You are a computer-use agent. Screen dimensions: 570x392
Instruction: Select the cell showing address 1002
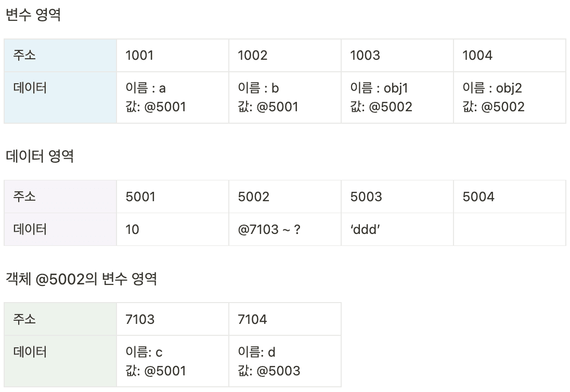click(x=285, y=56)
